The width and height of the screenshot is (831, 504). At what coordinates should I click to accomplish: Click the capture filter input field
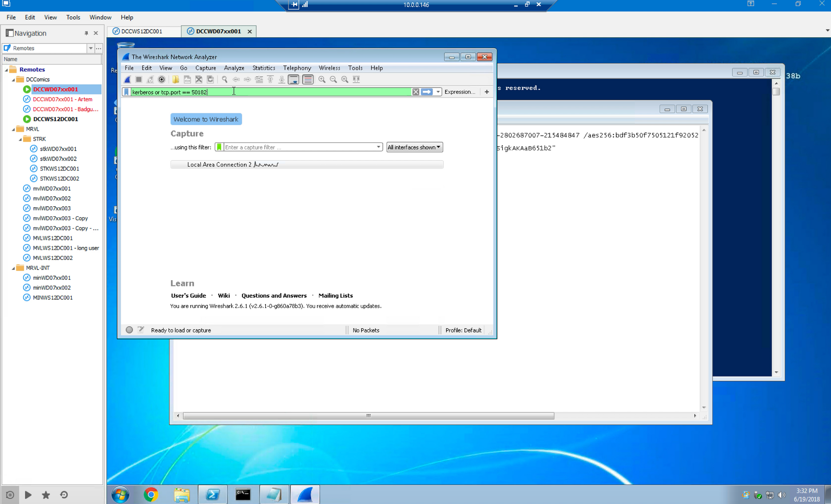[299, 147]
